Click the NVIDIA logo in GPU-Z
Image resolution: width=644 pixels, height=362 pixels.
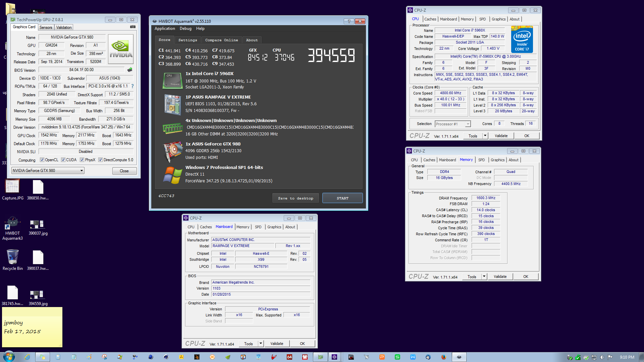[121, 49]
